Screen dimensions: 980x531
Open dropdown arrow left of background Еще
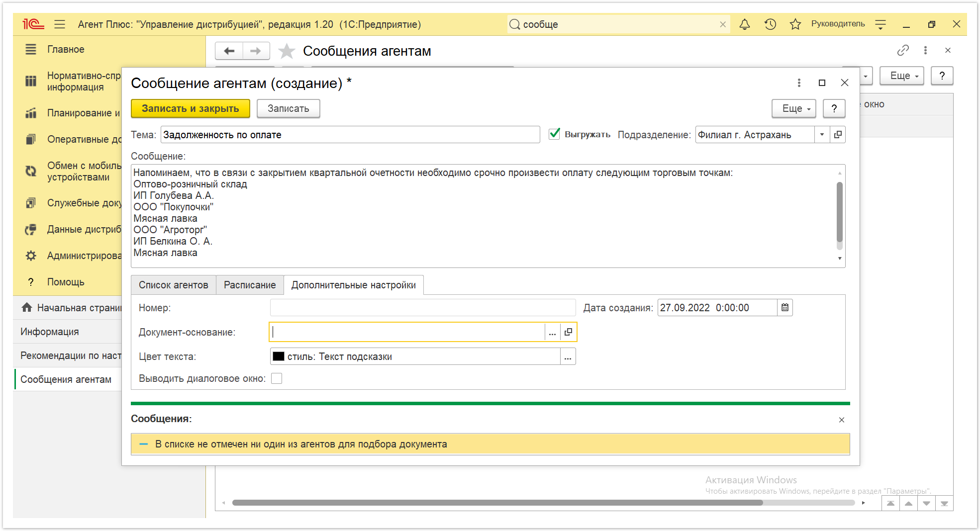point(866,76)
